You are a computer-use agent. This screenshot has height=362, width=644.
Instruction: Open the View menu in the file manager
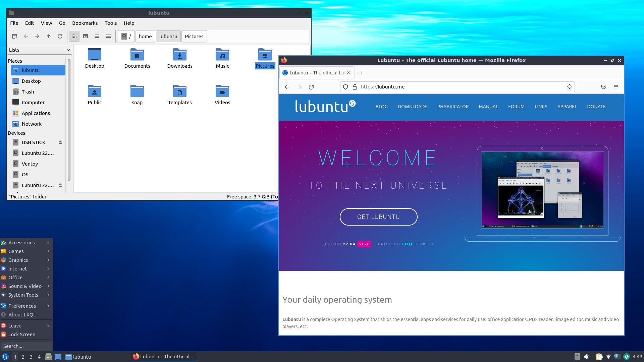tap(47, 23)
